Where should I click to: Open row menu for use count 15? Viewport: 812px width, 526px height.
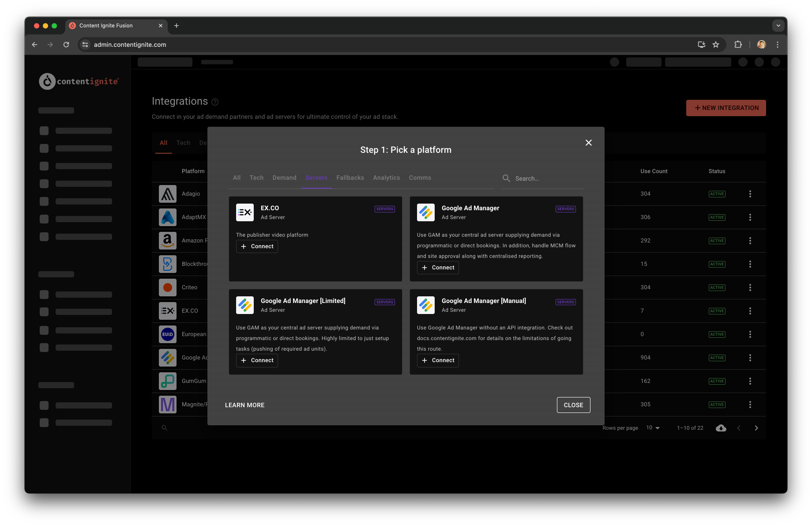tap(750, 264)
